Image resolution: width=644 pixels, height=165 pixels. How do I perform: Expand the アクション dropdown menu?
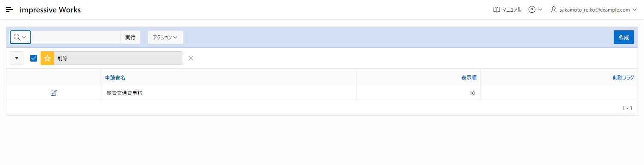coord(166,37)
